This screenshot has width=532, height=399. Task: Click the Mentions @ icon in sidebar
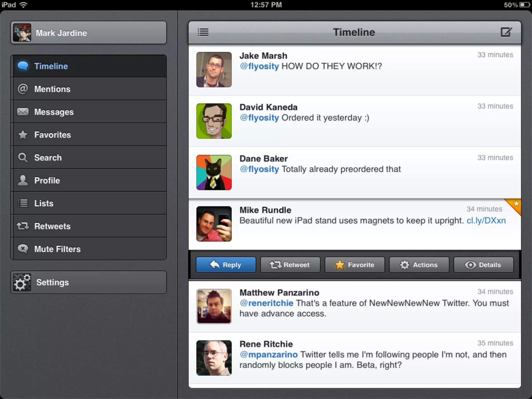23,89
